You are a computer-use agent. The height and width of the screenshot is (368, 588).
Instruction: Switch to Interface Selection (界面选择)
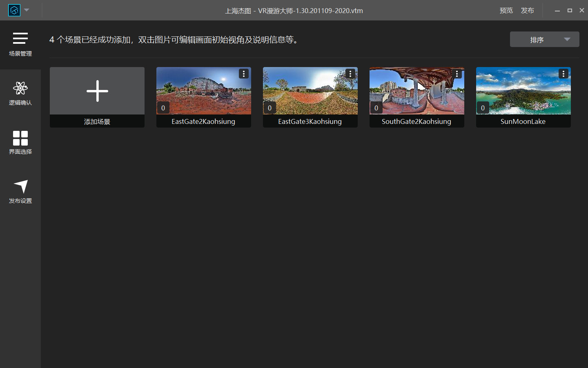(20, 142)
